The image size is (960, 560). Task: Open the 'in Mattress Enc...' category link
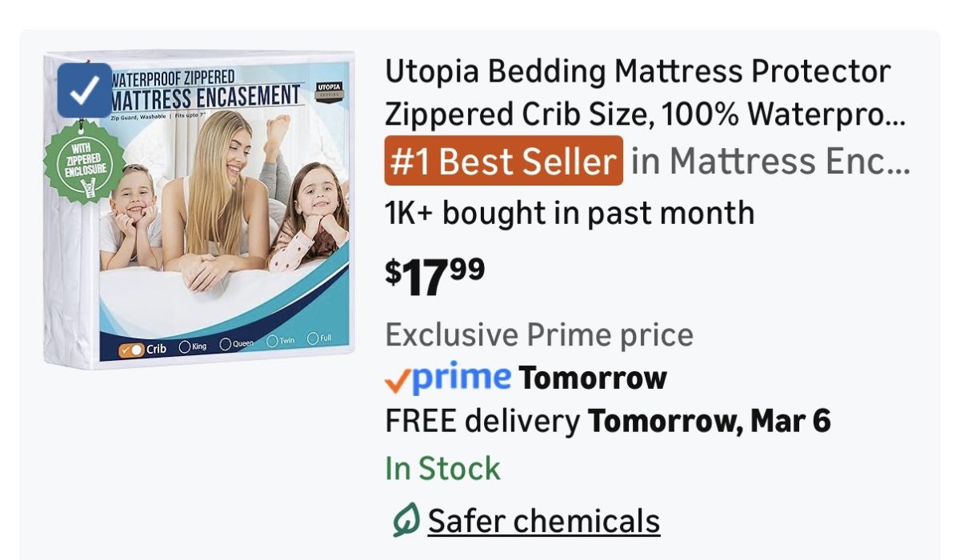[x=770, y=162]
